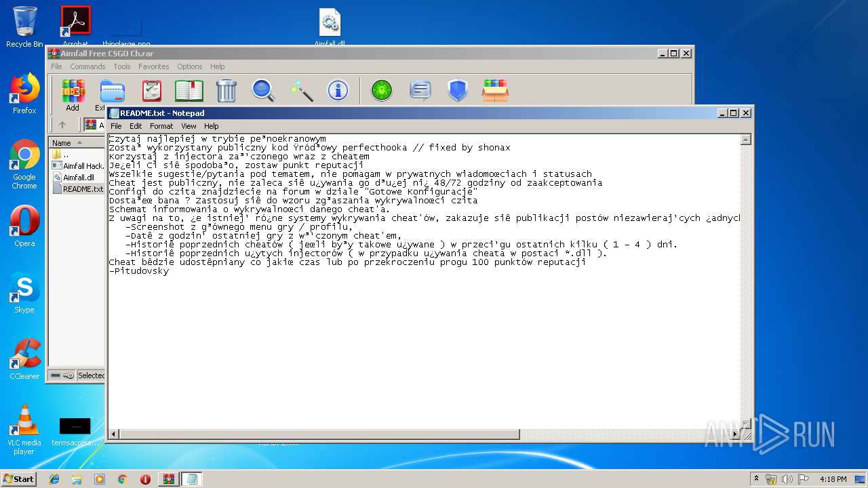Image resolution: width=868 pixels, height=488 pixels.
Task: Click the WinRAR status bar drive icon
Action: pyautogui.click(x=56, y=375)
